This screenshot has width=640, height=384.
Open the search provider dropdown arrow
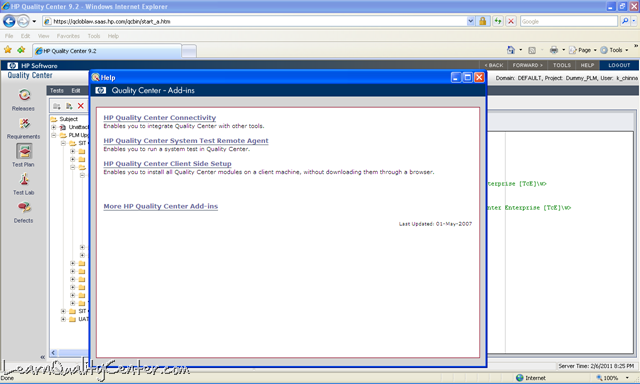pyautogui.click(x=634, y=21)
